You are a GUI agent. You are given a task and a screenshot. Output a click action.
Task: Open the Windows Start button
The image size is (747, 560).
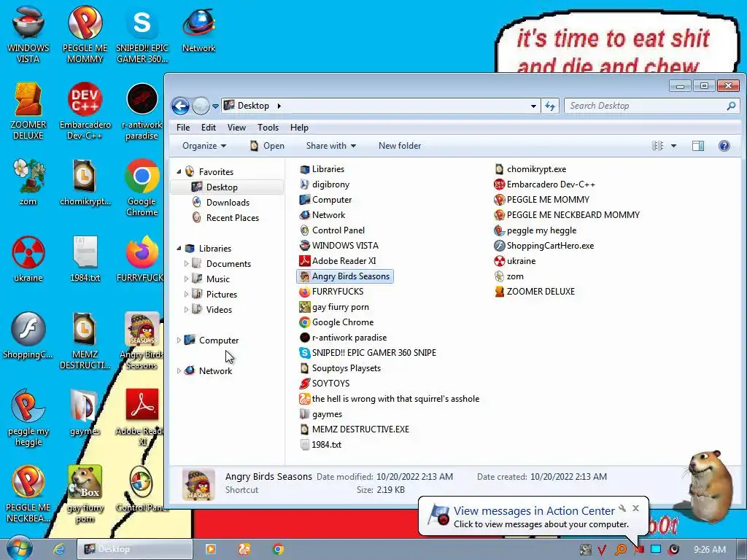[19, 548]
